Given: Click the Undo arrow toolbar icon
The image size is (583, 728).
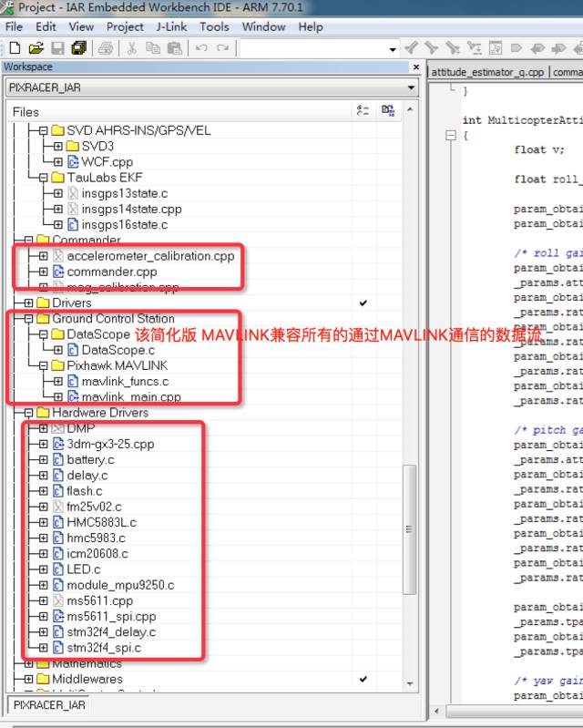Looking at the screenshot, I should [201, 48].
